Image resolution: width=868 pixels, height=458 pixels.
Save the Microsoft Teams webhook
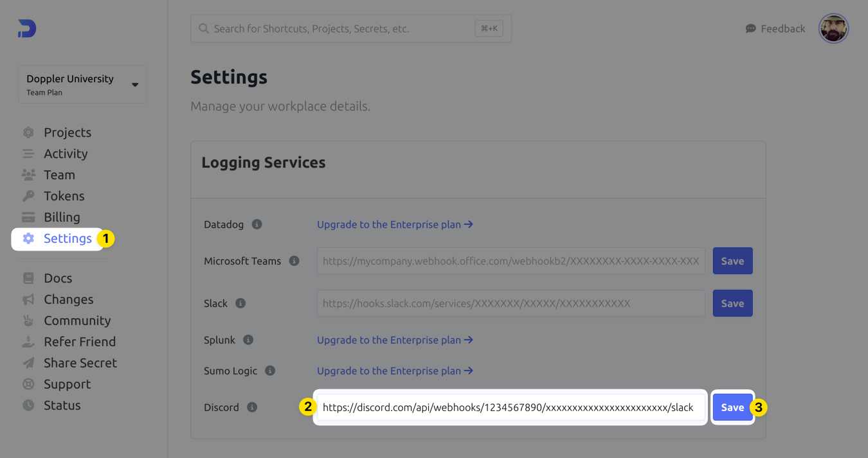click(x=732, y=261)
